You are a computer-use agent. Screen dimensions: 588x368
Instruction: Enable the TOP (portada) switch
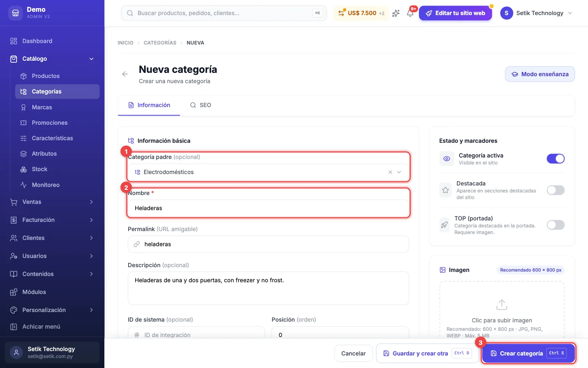tap(556, 225)
